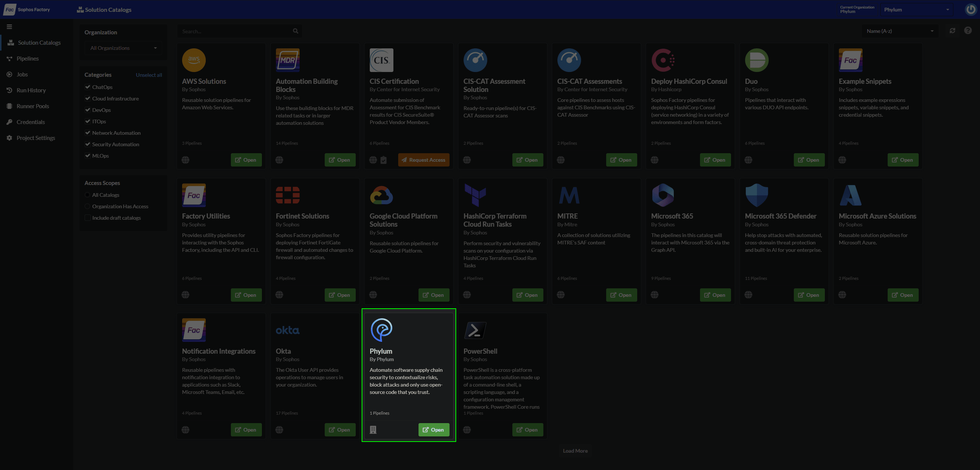Click Unselect all categories link
The image size is (980, 470).
tap(149, 75)
